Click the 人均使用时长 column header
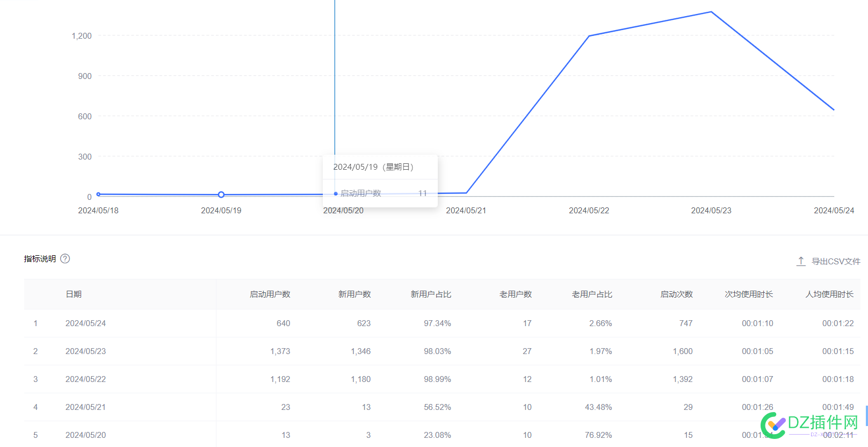 [x=829, y=294]
